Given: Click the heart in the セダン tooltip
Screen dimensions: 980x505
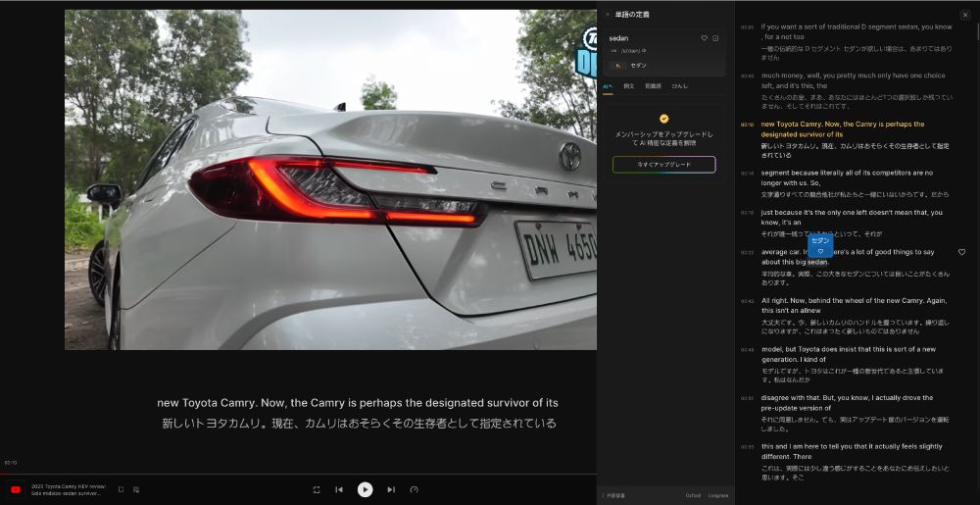Looking at the screenshot, I should pyautogui.click(x=820, y=251).
